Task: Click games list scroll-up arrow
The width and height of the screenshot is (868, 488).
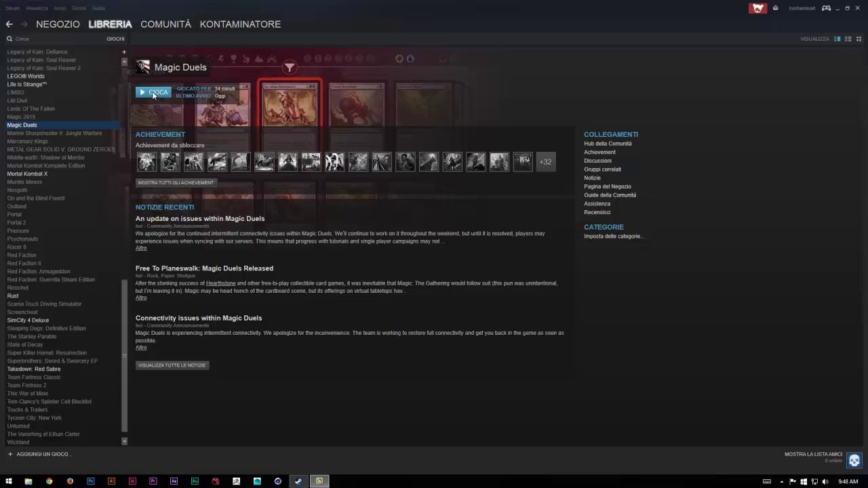Action: 124,62
